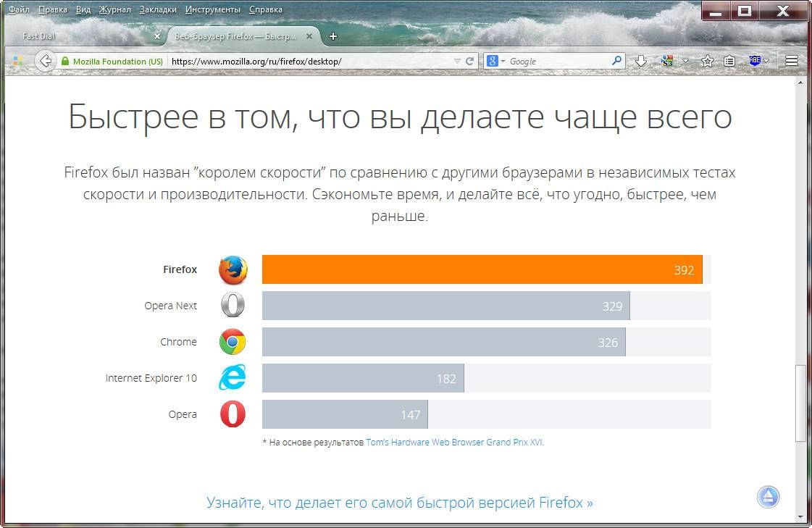This screenshot has width=812, height=528.
Task: Open the Вид menu
Action: [x=83, y=9]
